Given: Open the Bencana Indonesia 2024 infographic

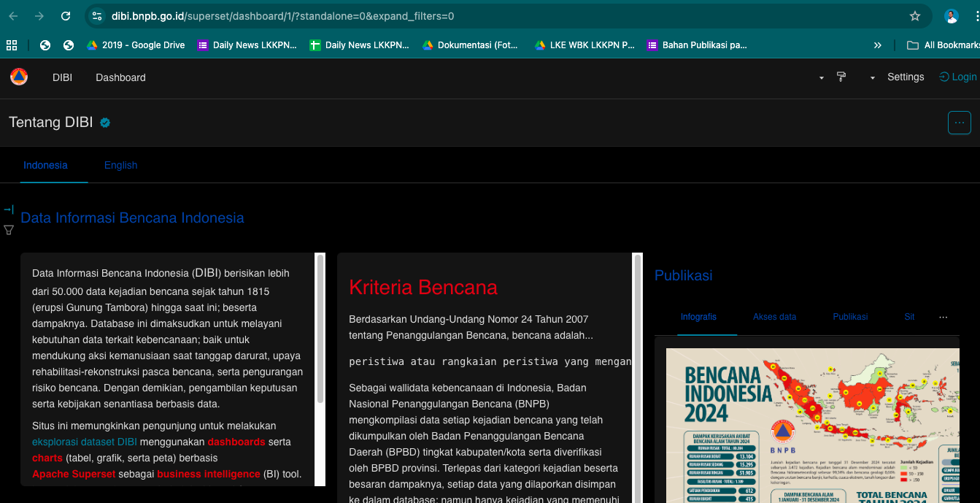Looking at the screenshot, I should pos(812,423).
